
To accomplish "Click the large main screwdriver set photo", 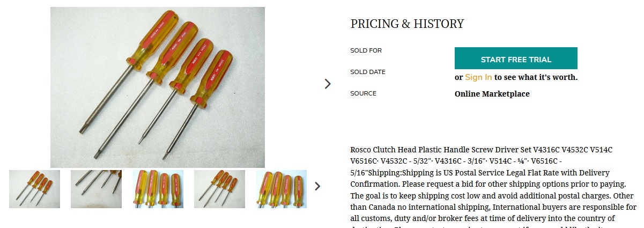I will (158, 87).
